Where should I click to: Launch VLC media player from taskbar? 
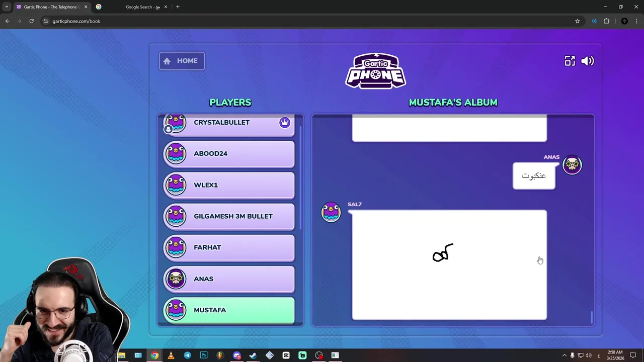[171, 355]
